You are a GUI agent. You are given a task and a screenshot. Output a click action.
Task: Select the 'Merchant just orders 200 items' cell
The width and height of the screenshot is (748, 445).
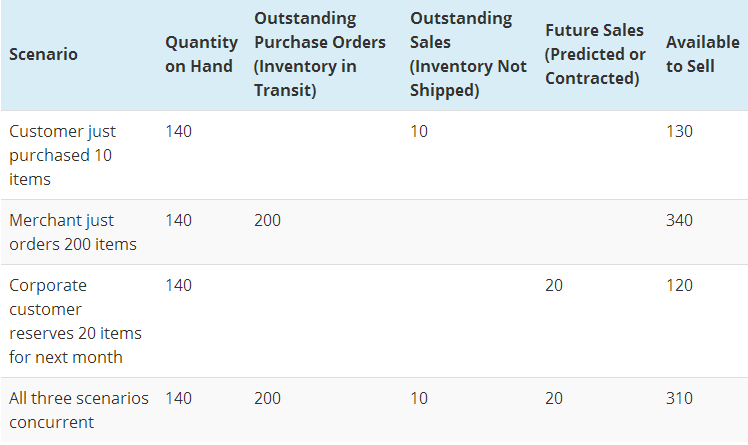[x=73, y=232]
